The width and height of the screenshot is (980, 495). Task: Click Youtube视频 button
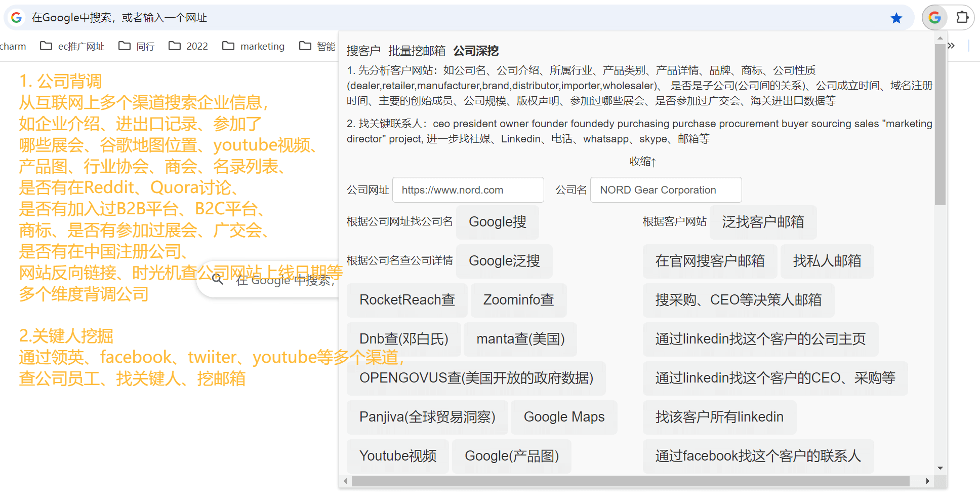click(x=398, y=456)
